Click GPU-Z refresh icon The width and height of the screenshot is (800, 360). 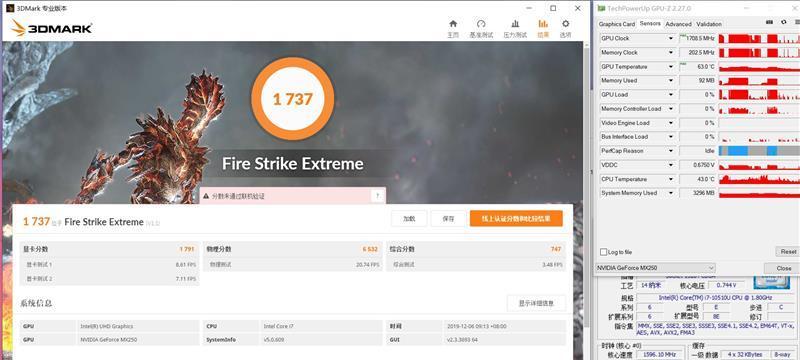tap(784, 22)
